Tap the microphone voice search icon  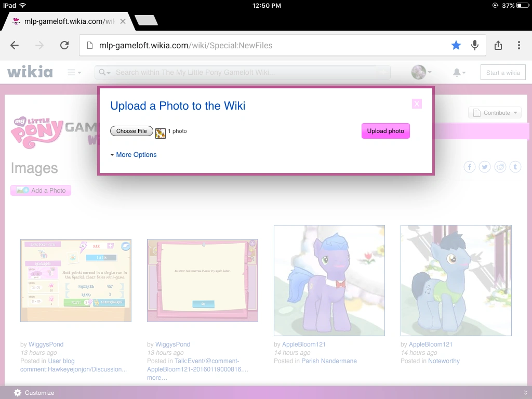tap(474, 45)
